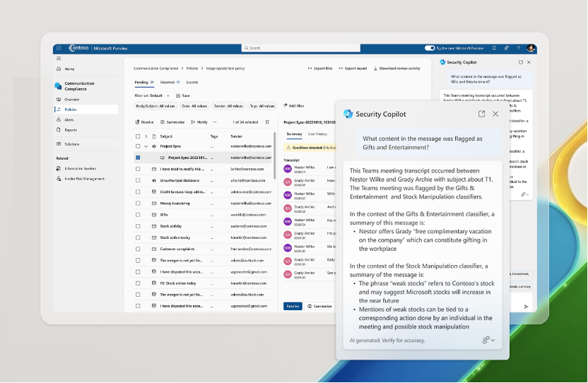Uncheck the selected Project Sync-2023 message
This screenshot has width=588, height=383.
(x=138, y=158)
